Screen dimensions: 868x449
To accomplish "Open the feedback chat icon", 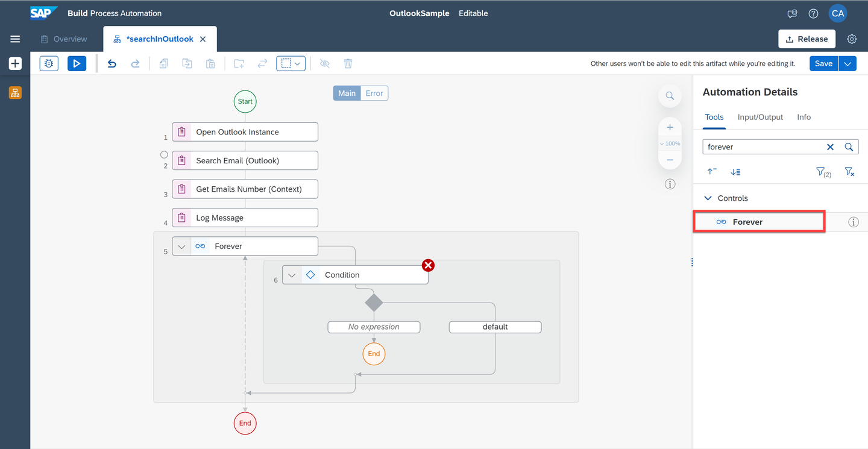I will pos(793,13).
